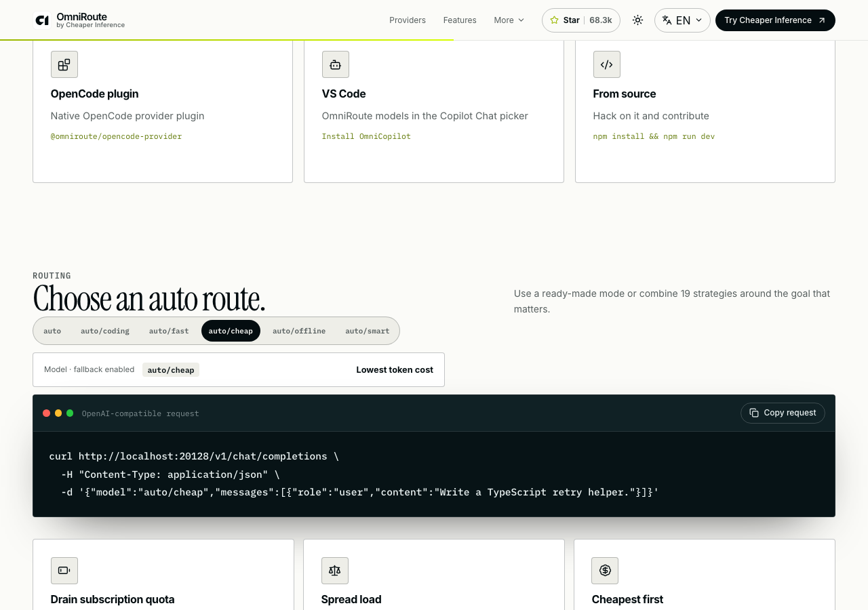The width and height of the screenshot is (868, 610).
Task: Click Try Cheaper Inference button
Action: (775, 20)
